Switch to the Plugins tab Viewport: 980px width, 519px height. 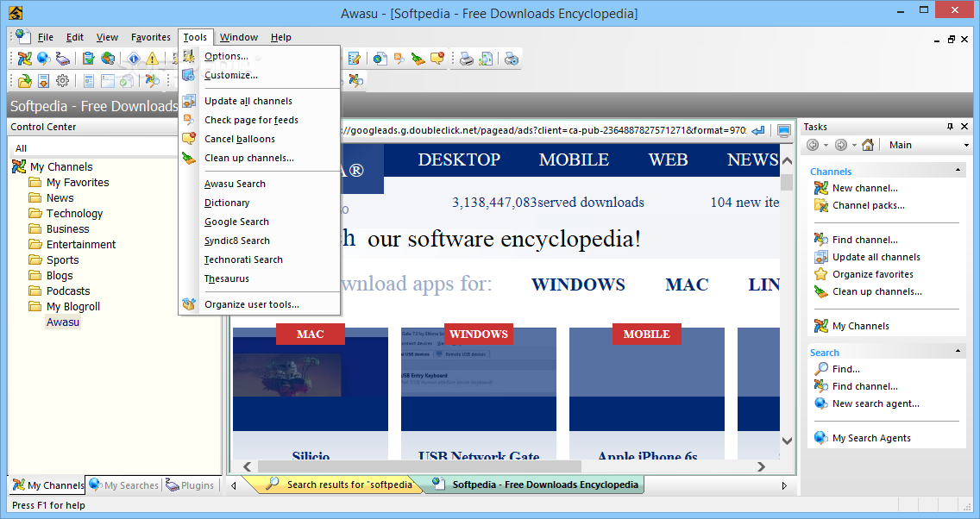point(191,485)
